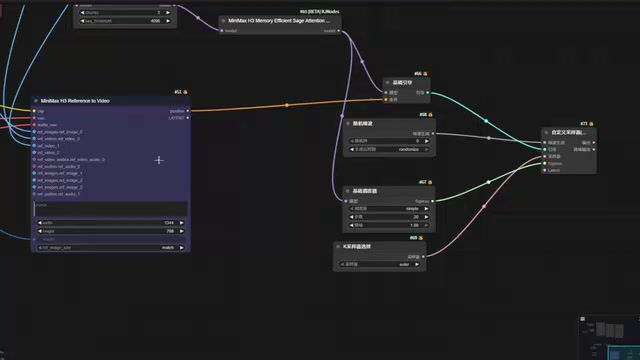Click the midpoint dot on the pink link
Viewport: 640px width, 360px height.
(x=484, y=207)
